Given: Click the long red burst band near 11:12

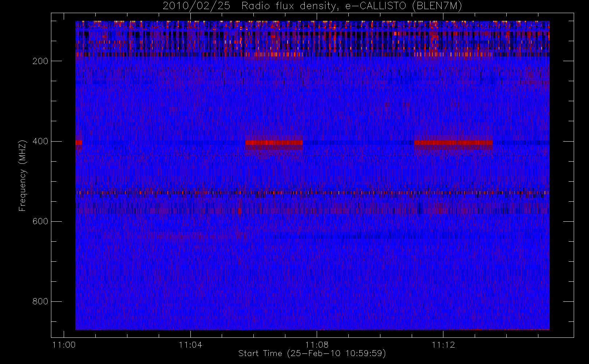Looking at the screenshot, I should (x=453, y=143).
